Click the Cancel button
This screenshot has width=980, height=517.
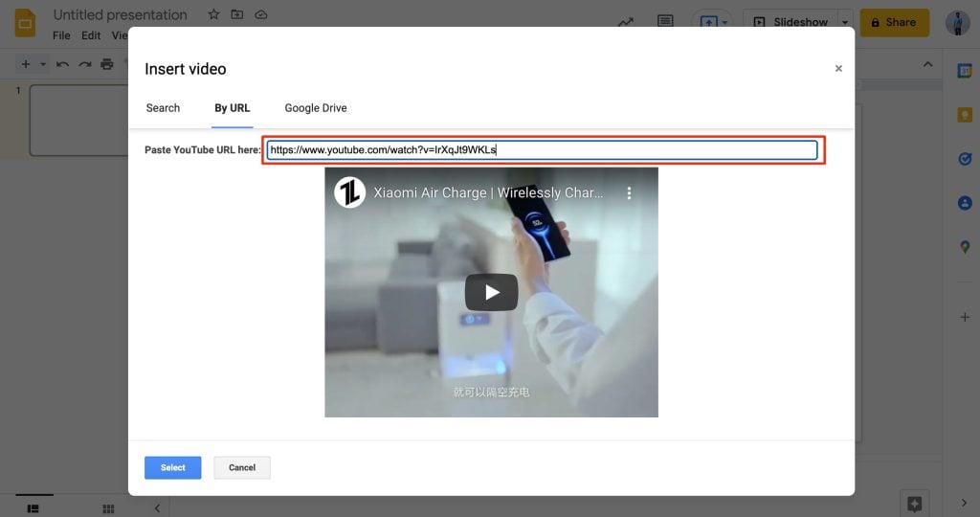(242, 467)
